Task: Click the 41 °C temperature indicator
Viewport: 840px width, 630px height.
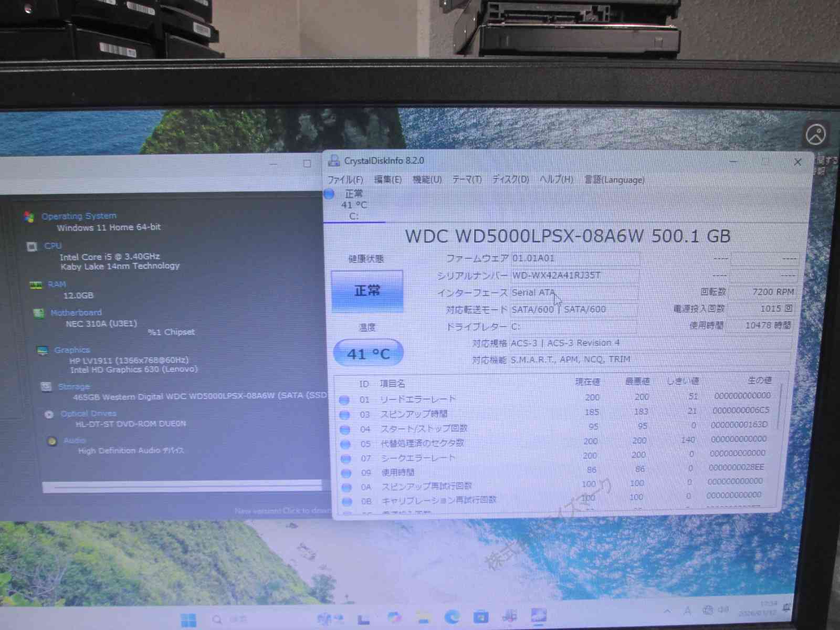Action: [368, 353]
